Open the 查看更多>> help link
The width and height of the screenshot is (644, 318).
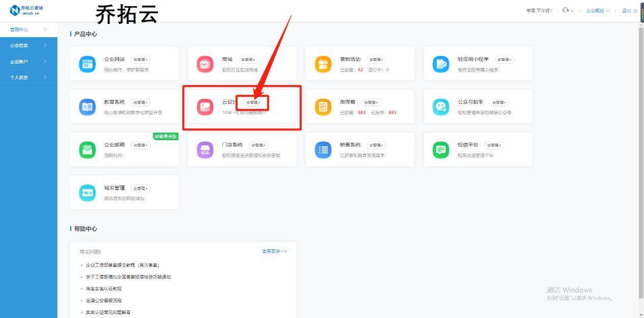click(274, 251)
